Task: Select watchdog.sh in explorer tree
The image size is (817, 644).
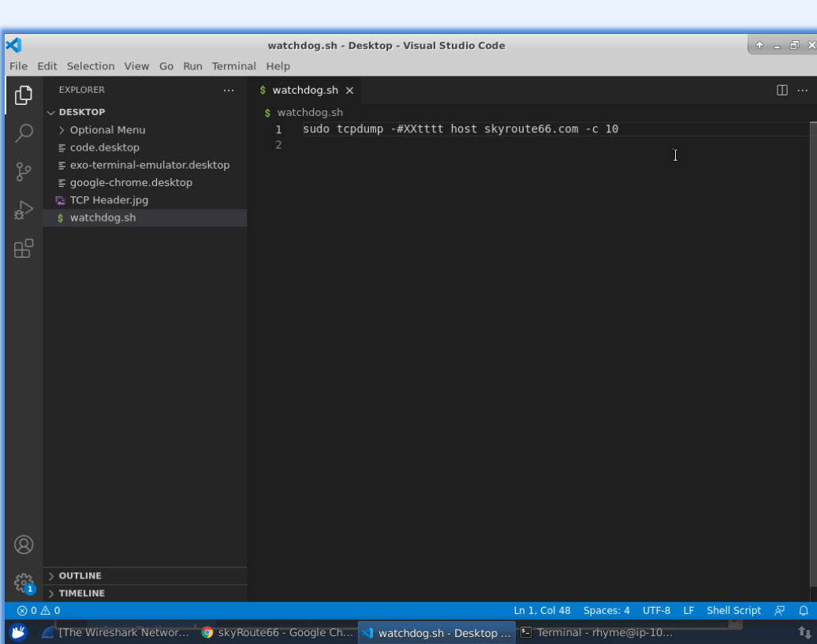Action: [145, 218]
